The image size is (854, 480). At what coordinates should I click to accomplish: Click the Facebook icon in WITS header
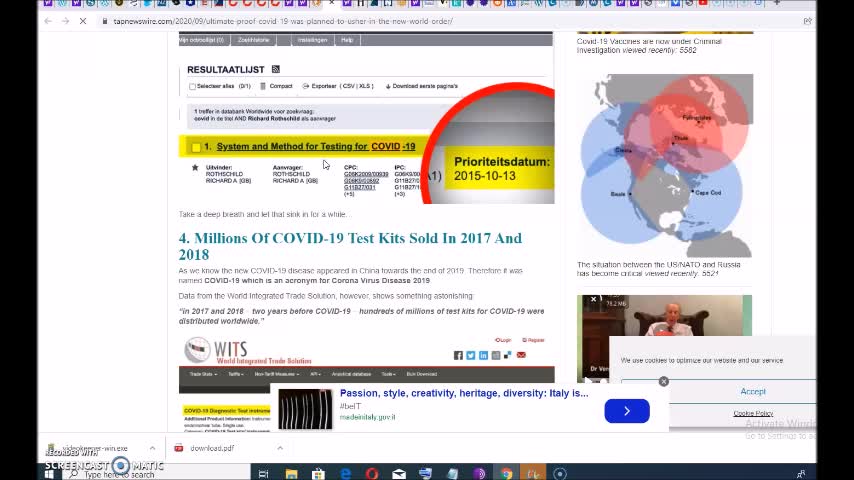tap(458, 355)
